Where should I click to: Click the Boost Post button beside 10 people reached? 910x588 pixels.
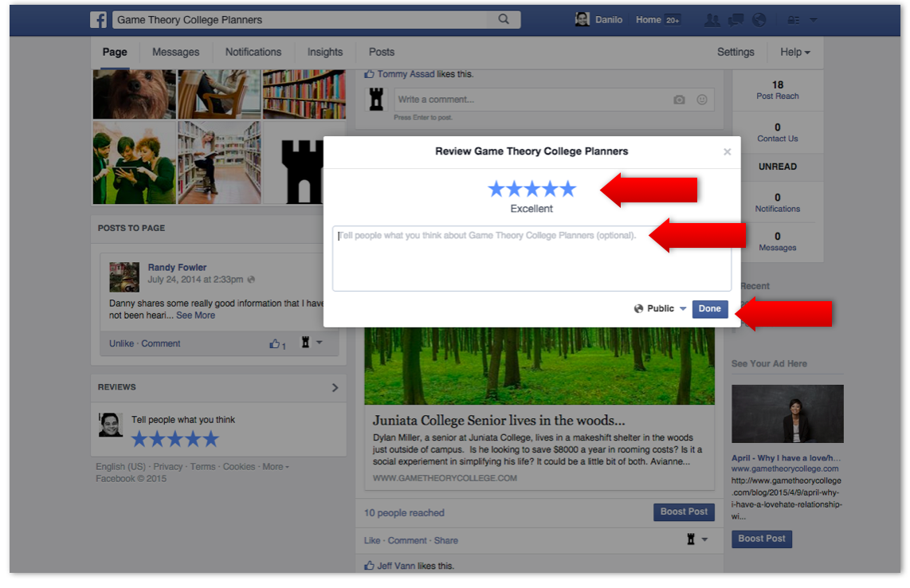click(x=684, y=512)
